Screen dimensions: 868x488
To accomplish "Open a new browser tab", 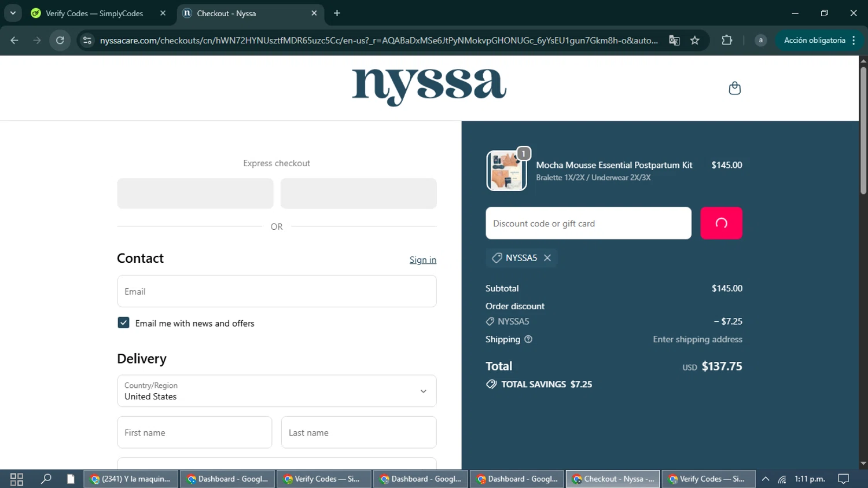I will (x=337, y=13).
